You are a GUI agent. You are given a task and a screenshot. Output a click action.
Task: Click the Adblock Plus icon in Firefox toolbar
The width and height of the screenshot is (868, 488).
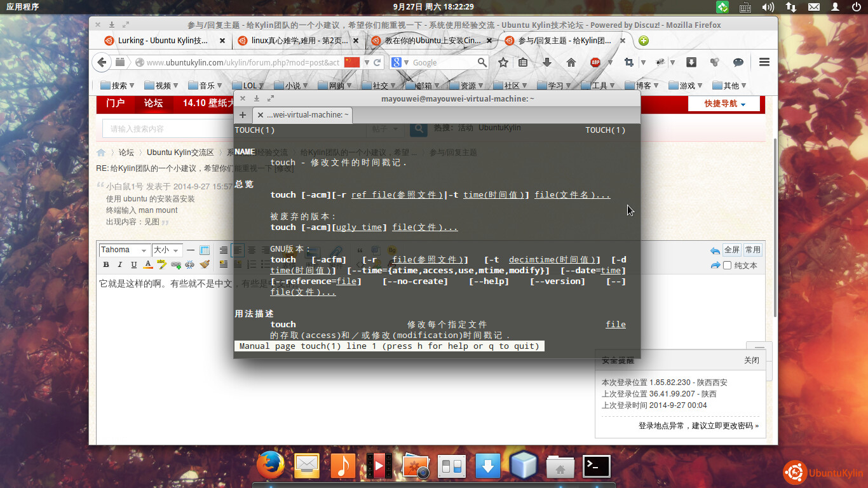coord(595,62)
